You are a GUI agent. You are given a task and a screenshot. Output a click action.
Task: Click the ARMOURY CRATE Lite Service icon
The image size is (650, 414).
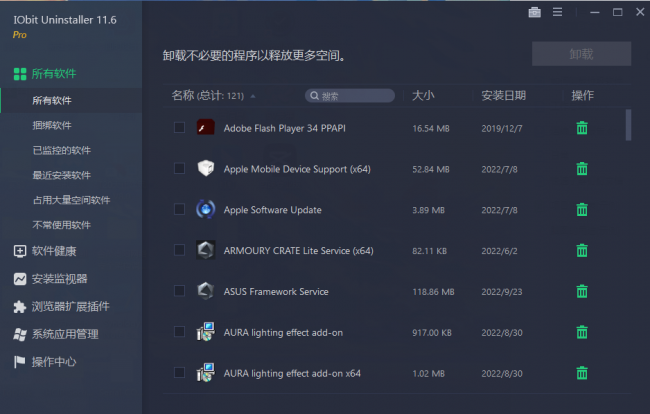tap(206, 250)
